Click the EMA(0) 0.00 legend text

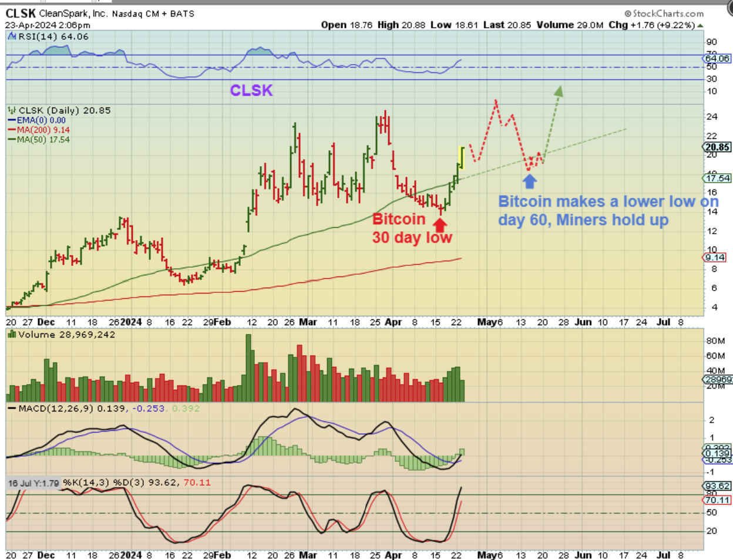pos(41,120)
